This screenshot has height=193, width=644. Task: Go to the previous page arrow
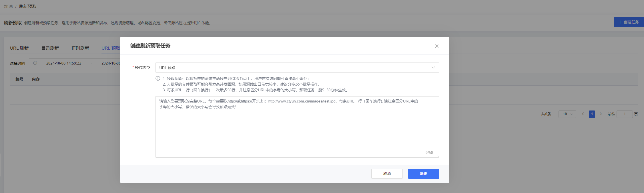click(x=583, y=114)
